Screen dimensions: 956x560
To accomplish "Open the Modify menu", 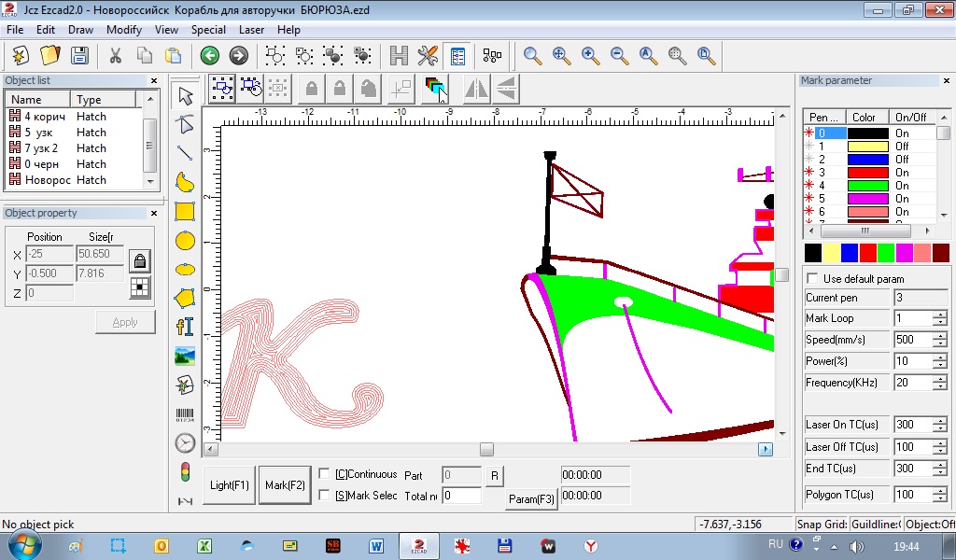I will pyautogui.click(x=123, y=30).
